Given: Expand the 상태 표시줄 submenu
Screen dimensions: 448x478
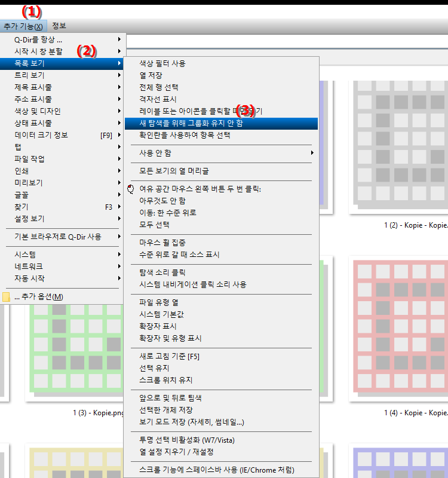Looking at the screenshot, I should click(63, 123).
